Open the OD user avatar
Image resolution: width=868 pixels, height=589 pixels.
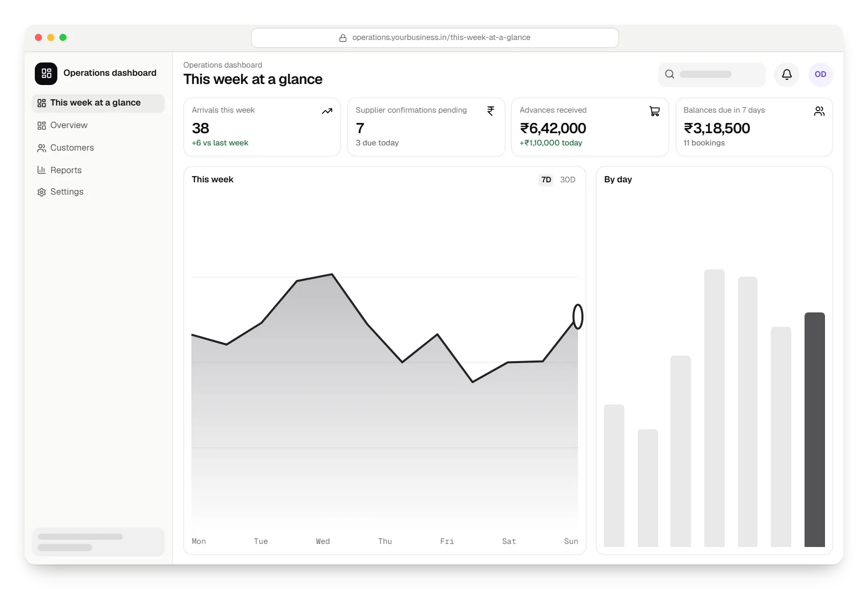[x=820, y=74]
